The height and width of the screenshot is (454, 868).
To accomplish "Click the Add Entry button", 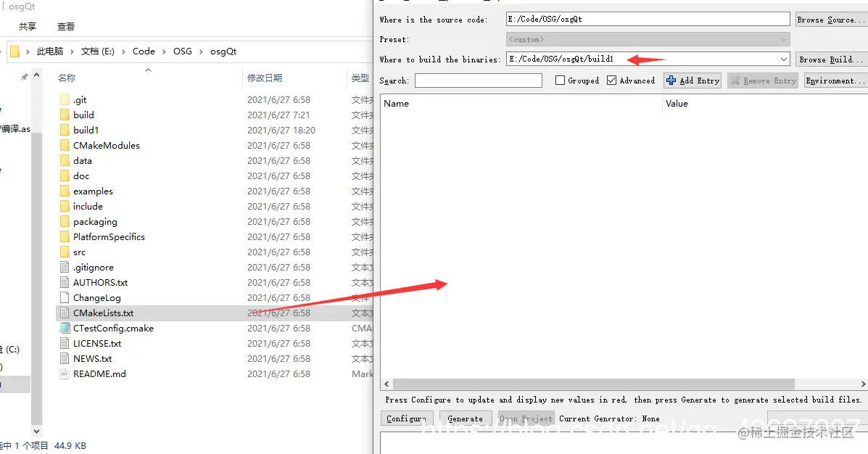I will (x=693, y=81).
